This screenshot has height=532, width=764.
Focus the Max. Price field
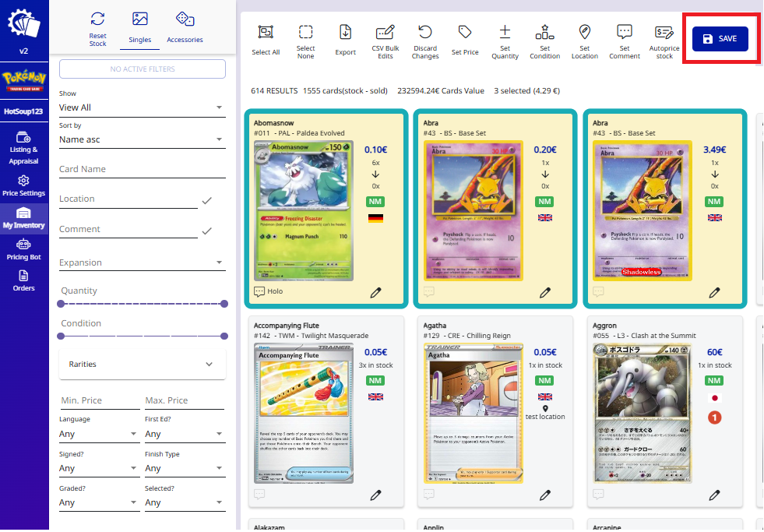click(x=184, y=400)
